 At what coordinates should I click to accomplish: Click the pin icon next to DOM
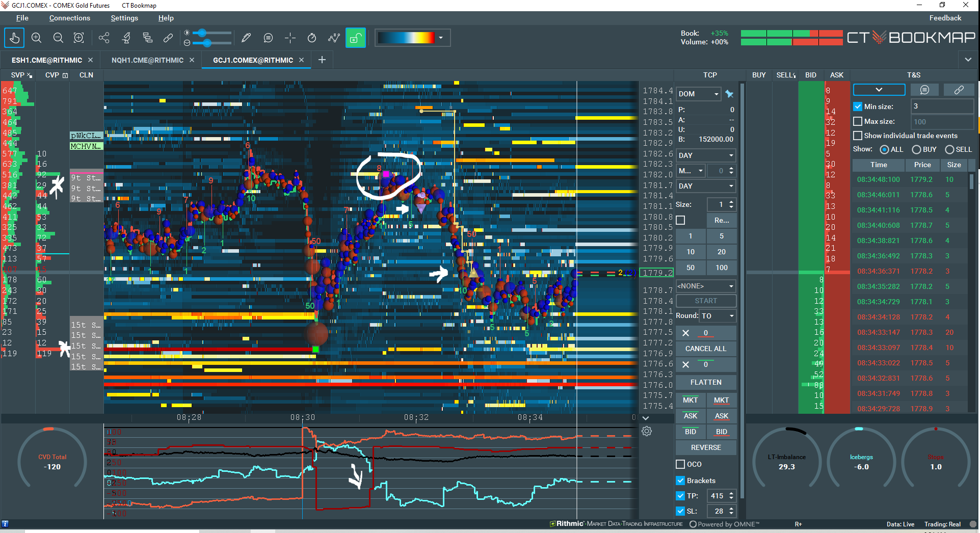pyautogui.click(x=730, y=94)
